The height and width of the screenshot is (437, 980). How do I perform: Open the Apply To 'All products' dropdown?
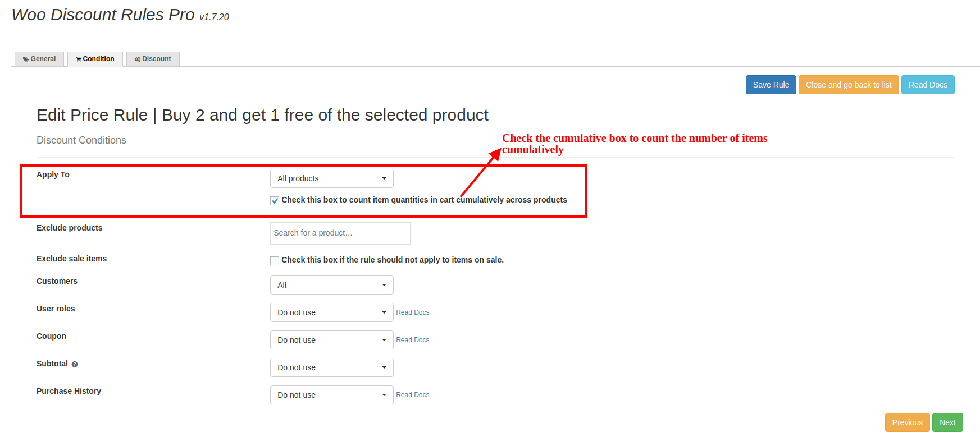(x=331, y=178)
